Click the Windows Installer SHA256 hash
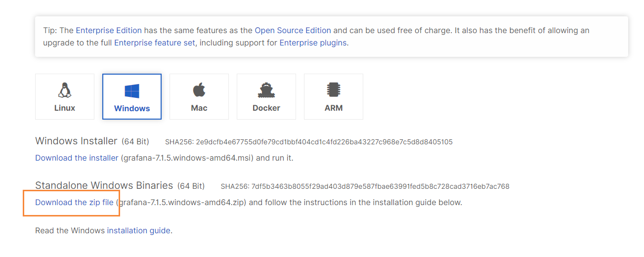This screenshot has height=257, width=644. coord(324,142)
